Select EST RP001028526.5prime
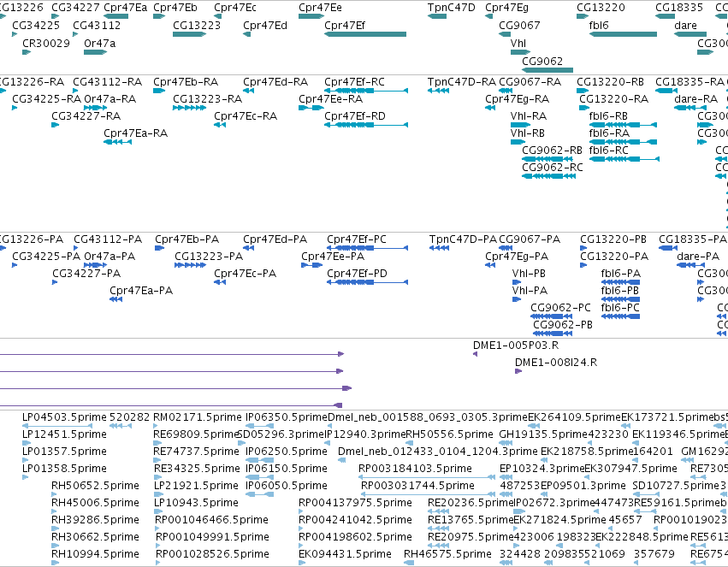This screenshot has width=728, height=567. 158,563
